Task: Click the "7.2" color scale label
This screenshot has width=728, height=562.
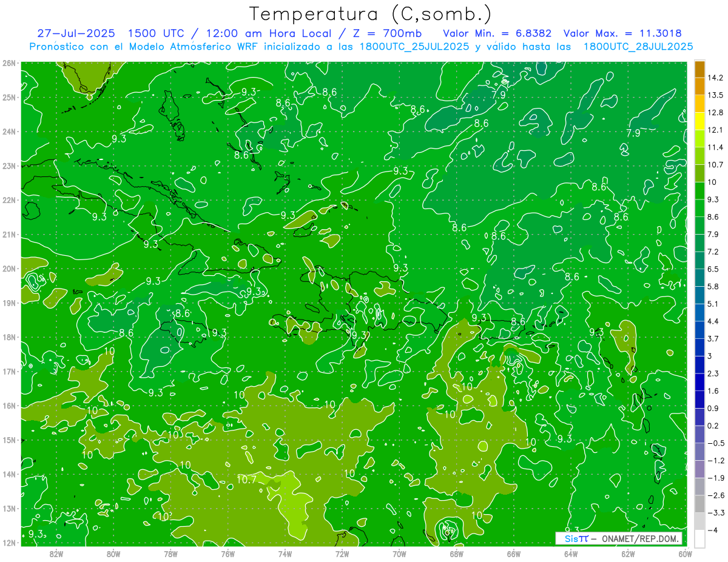Action: coord(712,252)
